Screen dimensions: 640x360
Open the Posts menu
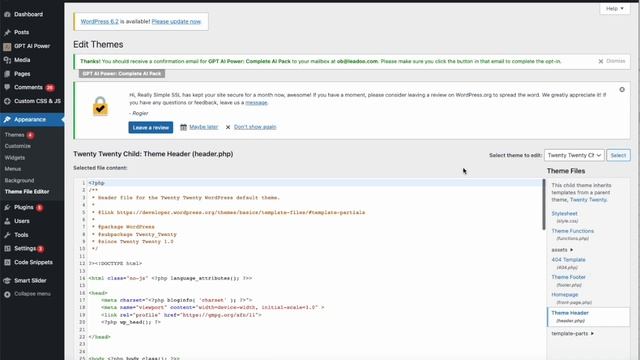tap(21, 32)
